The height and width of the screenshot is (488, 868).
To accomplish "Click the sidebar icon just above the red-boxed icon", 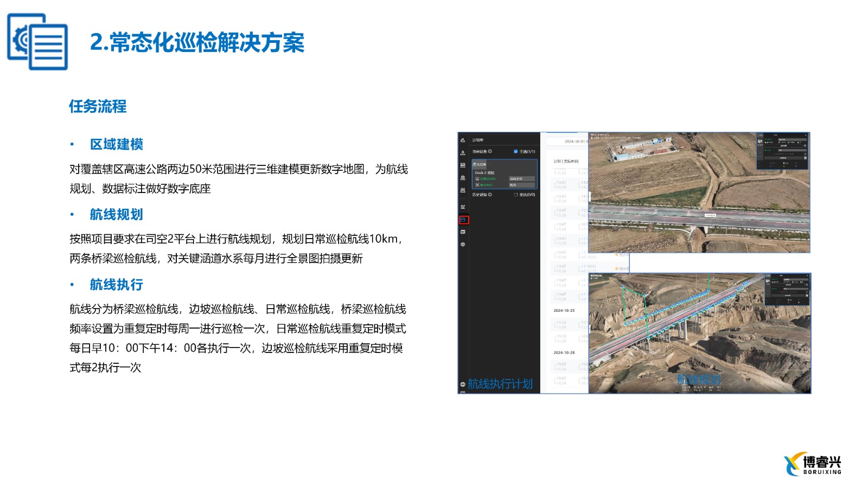I will click(x=463, y=207).
